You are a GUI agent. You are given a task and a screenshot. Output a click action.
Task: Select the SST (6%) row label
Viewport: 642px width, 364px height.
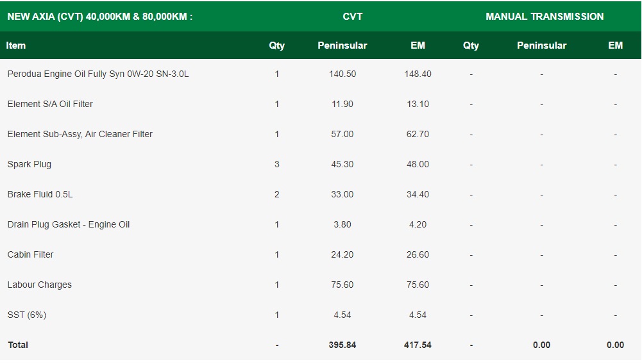(27, 315)
